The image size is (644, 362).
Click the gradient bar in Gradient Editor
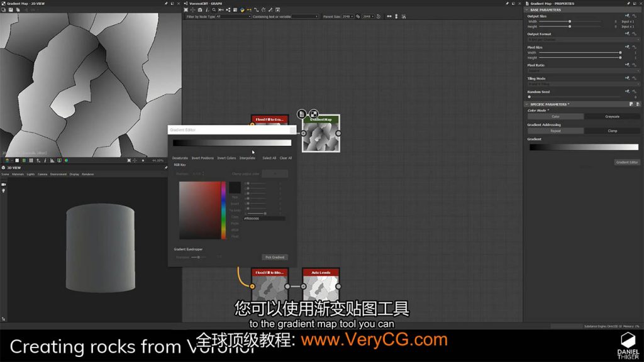[232, 143]
